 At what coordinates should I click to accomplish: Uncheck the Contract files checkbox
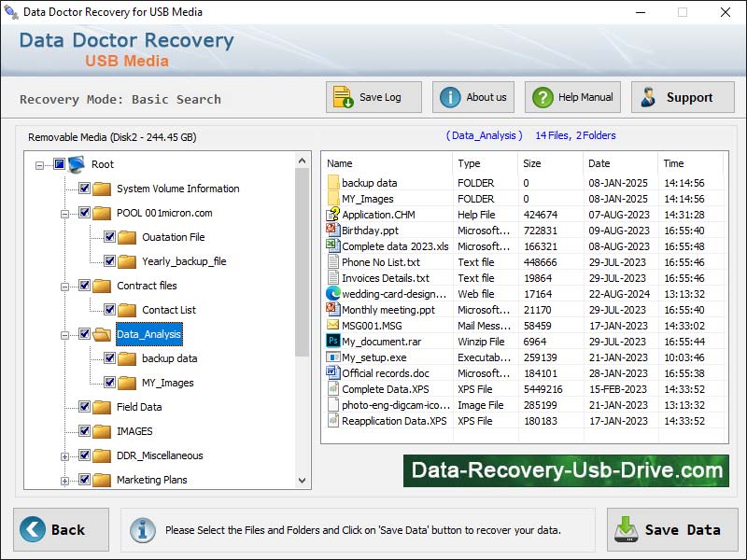pos(83,286)
